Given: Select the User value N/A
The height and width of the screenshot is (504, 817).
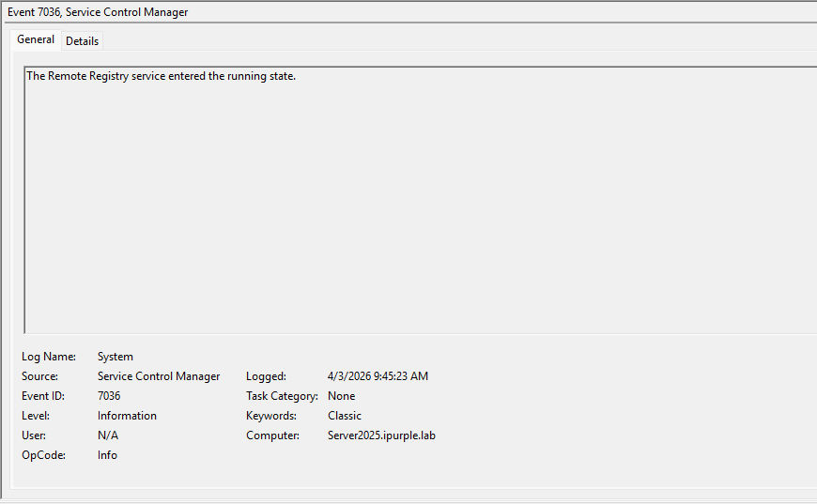Looking at the screenshot, I should tap(108, 435).
